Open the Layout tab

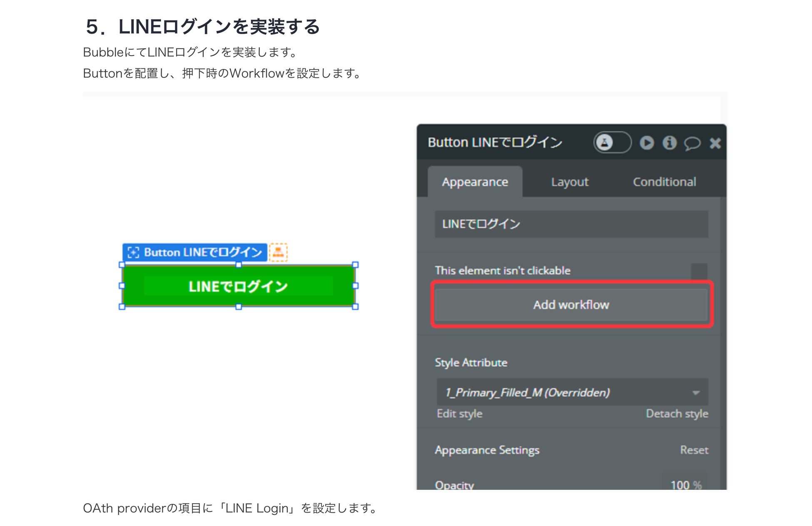[x=569, y=182]
